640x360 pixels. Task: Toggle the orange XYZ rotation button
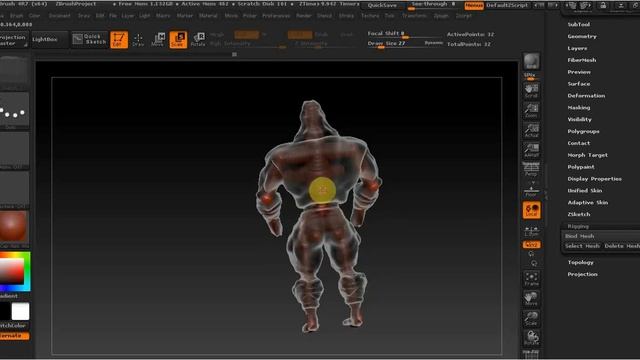(531, 244)
